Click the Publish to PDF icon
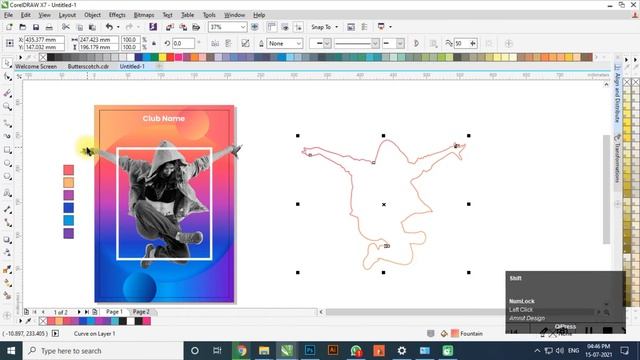 (196, 27)
